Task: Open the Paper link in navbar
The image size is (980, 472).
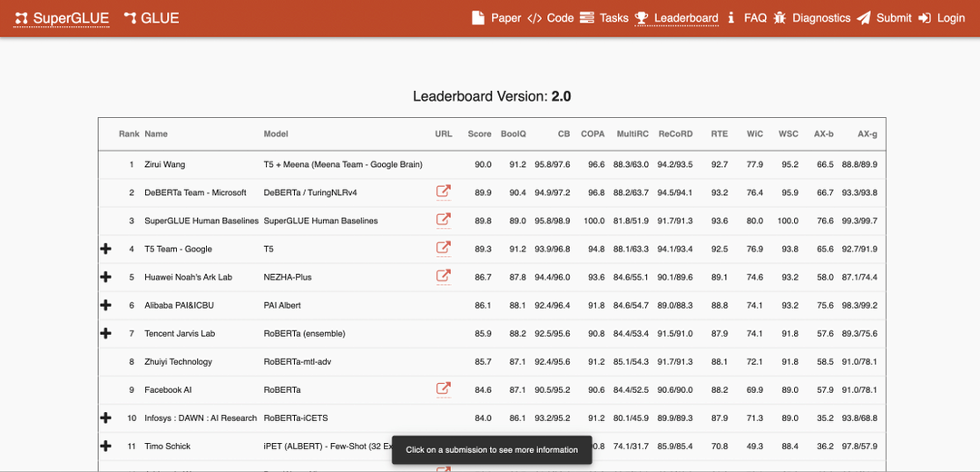Action: coord(496,18)
